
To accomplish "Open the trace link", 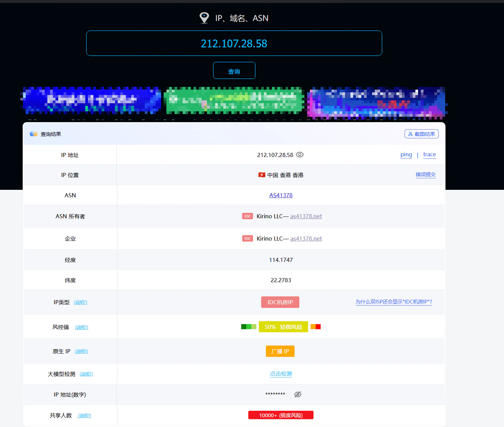I will (429, 155).
